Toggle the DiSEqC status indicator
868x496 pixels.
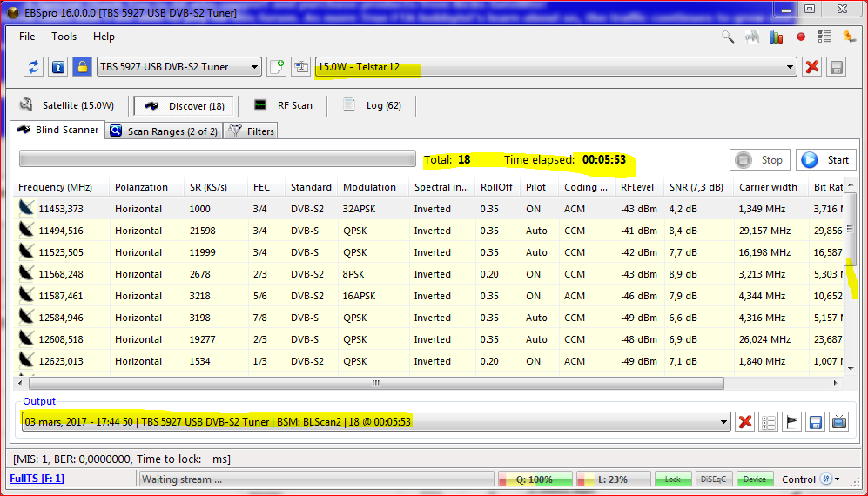(713, 479)
